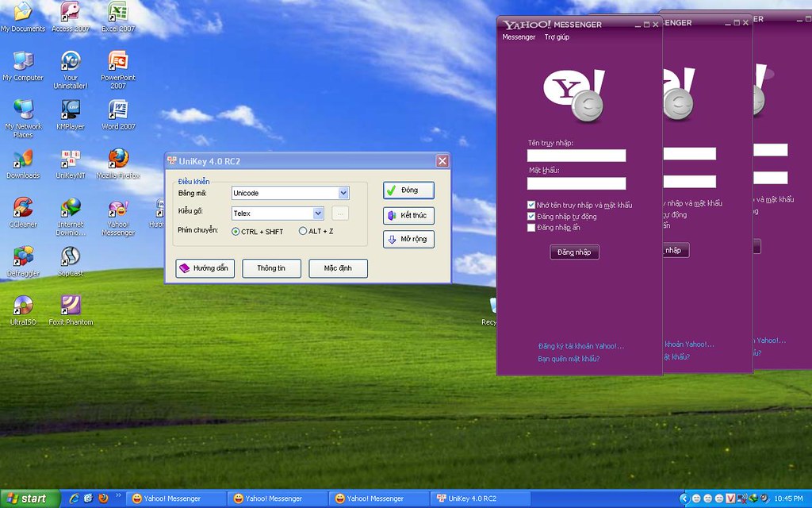Image resolution: width=812 pixels, height=508 pixels.
Task: Enable the Đăng nhập ẩn checkbox
Action: click(530, 228)
